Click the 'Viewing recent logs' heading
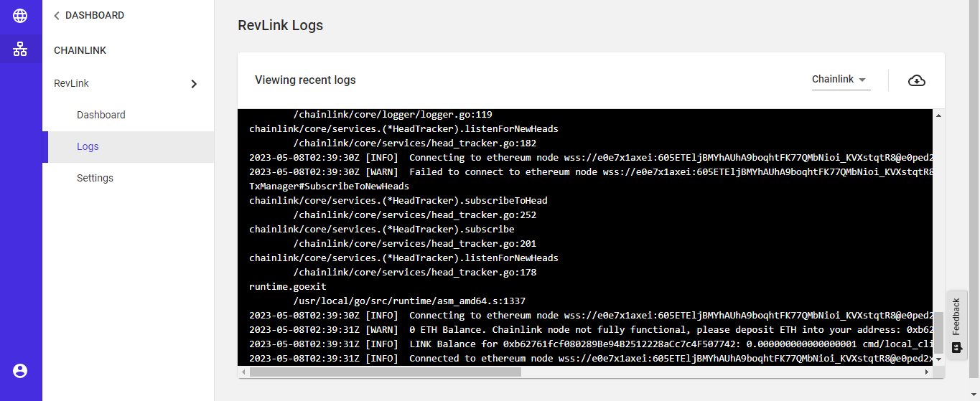The height and width of the screenshot is (401, 980). point(305,80)
